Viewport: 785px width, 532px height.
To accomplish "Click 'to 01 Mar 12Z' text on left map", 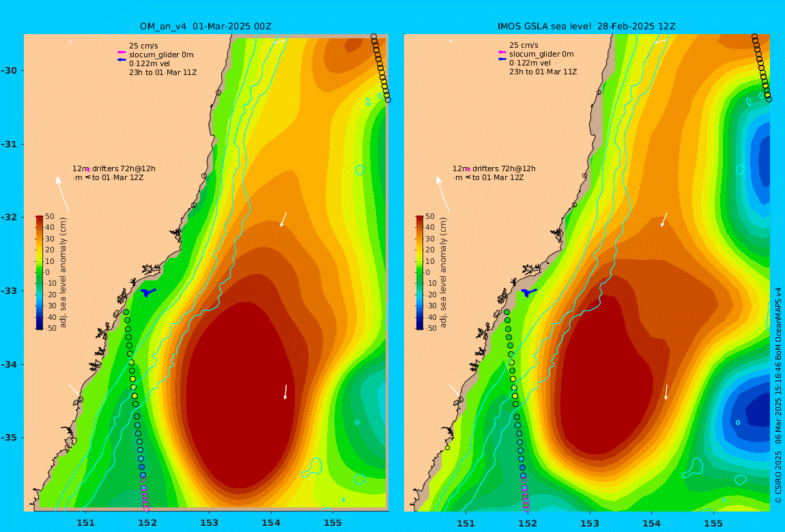I will (117, 177).
